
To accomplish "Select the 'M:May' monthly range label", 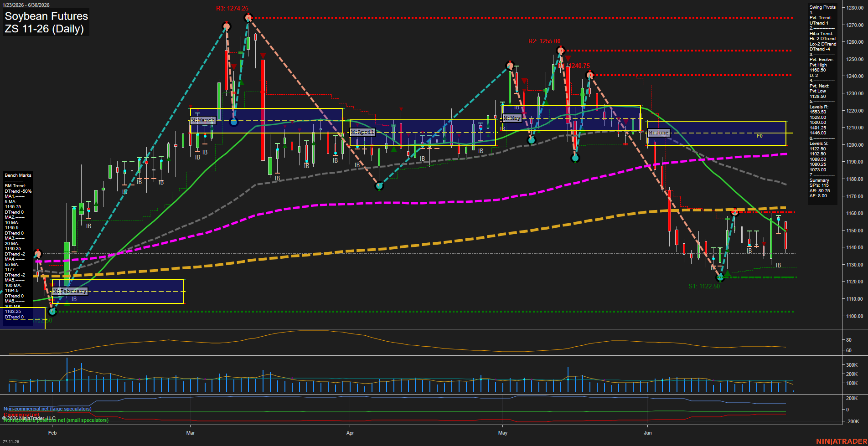I will click(512, 118).
